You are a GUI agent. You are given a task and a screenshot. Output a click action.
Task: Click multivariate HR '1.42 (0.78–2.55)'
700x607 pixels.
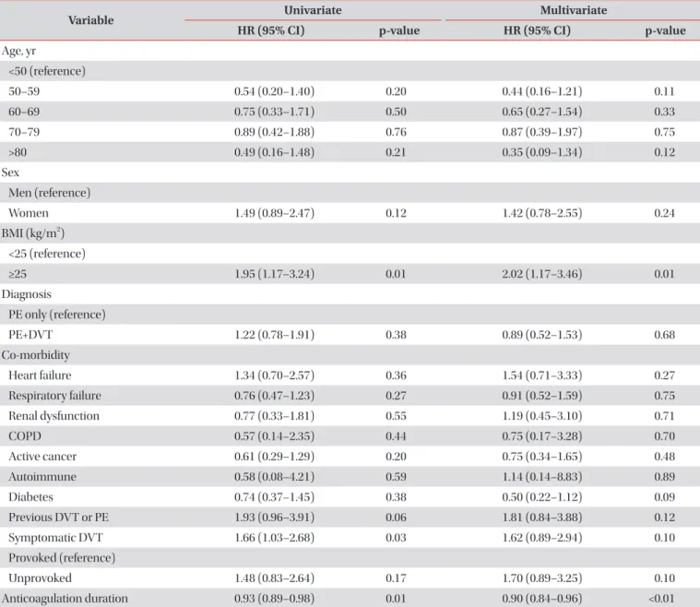542,213
